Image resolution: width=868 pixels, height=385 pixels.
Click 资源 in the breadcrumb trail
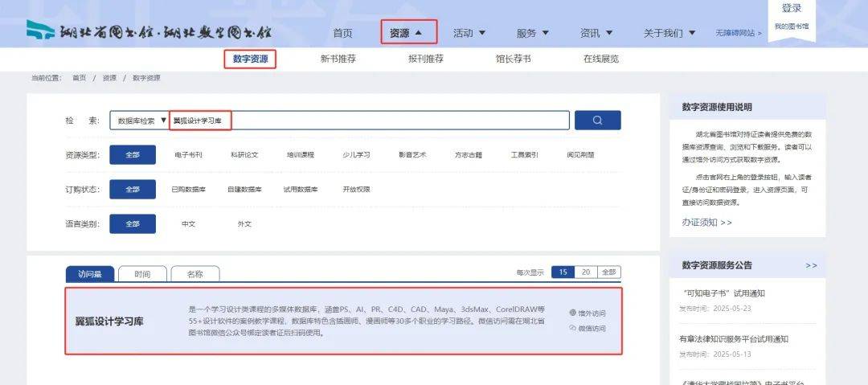[109, 78]
